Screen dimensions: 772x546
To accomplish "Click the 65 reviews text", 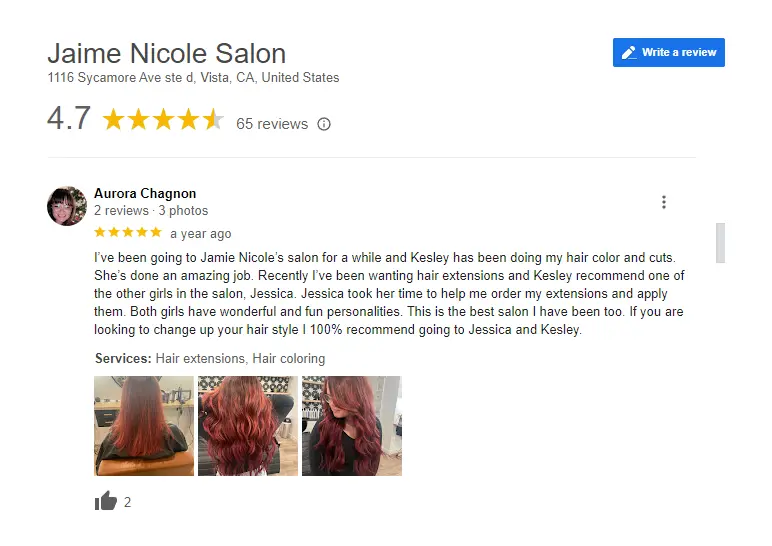I will 272,124.
